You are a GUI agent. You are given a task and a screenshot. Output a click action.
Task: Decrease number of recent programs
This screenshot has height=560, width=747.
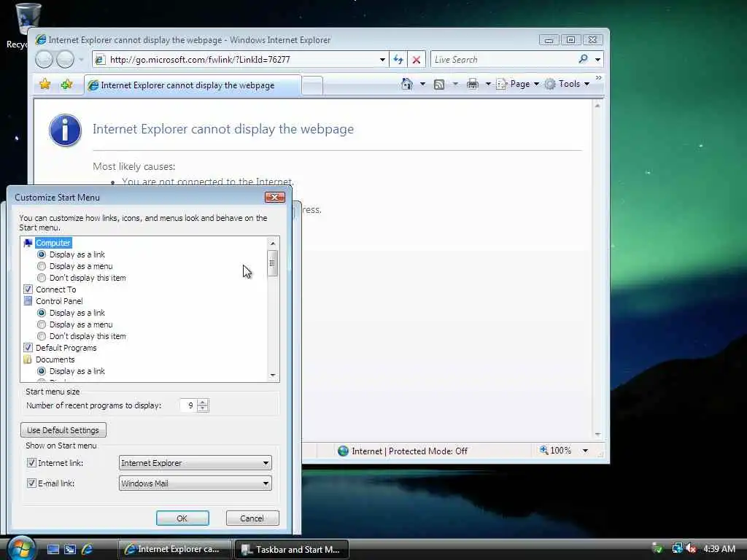(x=204, y=408)
